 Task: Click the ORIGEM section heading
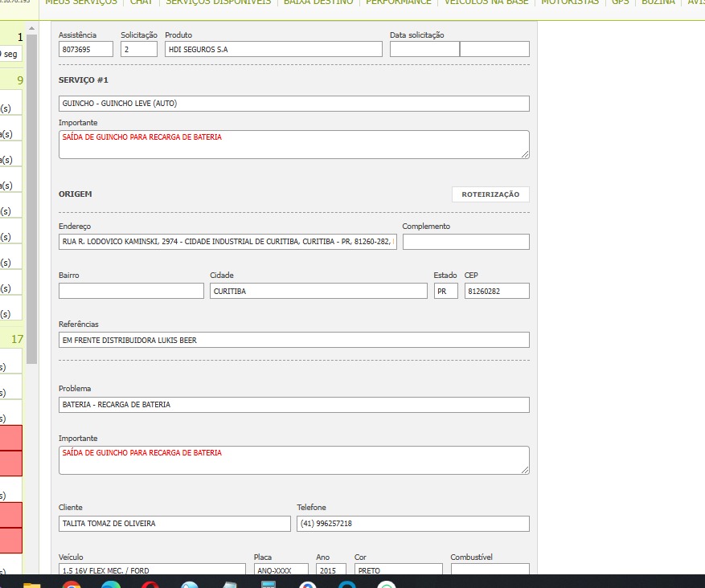[x=75, y=194]
